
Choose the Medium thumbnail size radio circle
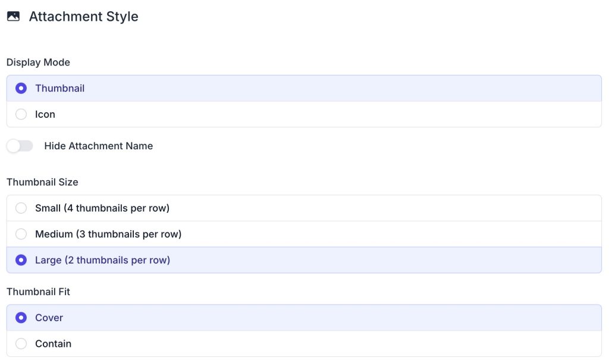pyautogui.click(x=21, y=234)
